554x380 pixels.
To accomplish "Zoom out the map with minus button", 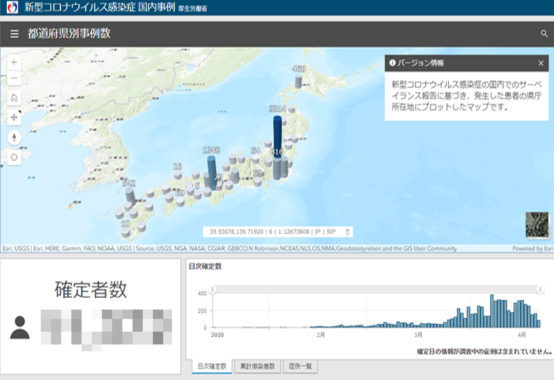I will point(14,78).
